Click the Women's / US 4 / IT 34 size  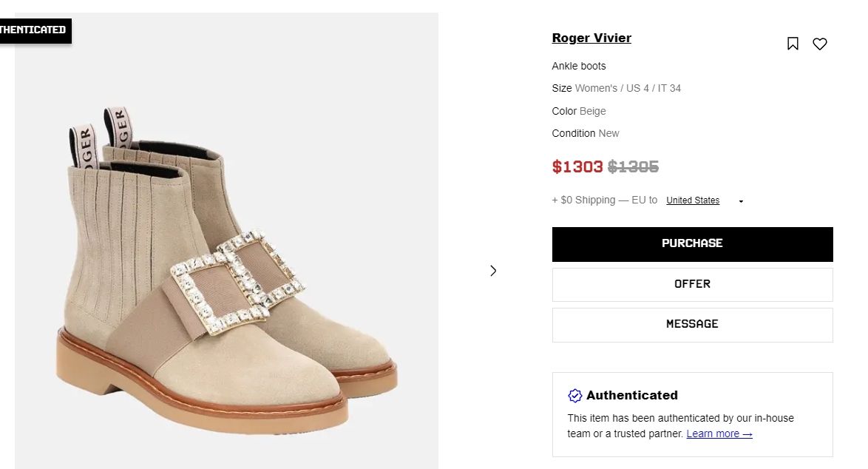click(628, 89)
